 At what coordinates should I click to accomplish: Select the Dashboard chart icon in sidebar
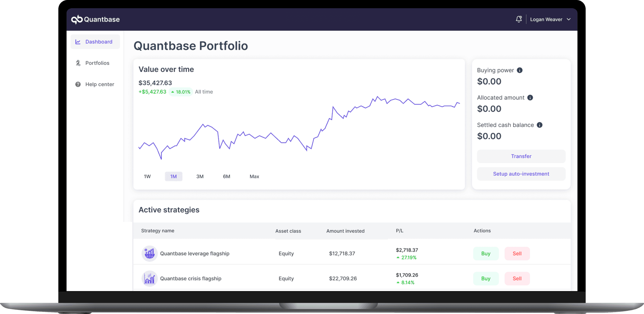pos(78,41)
